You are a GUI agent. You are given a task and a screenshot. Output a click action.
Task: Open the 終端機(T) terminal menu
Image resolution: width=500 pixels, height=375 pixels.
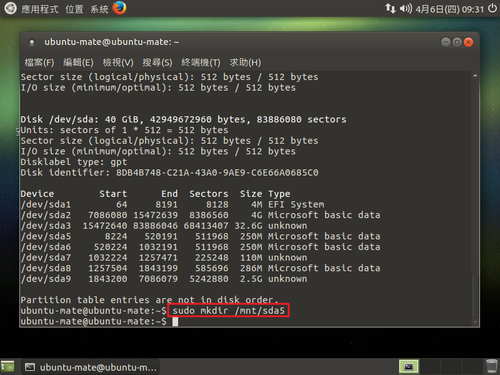coord(201,62)
